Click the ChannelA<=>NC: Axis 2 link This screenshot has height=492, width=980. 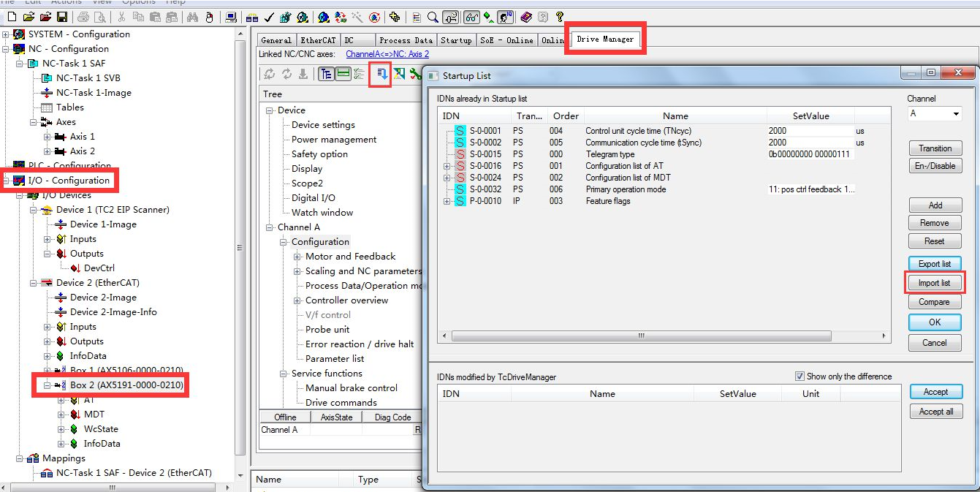pyautogui.click(x=387, y=54)
